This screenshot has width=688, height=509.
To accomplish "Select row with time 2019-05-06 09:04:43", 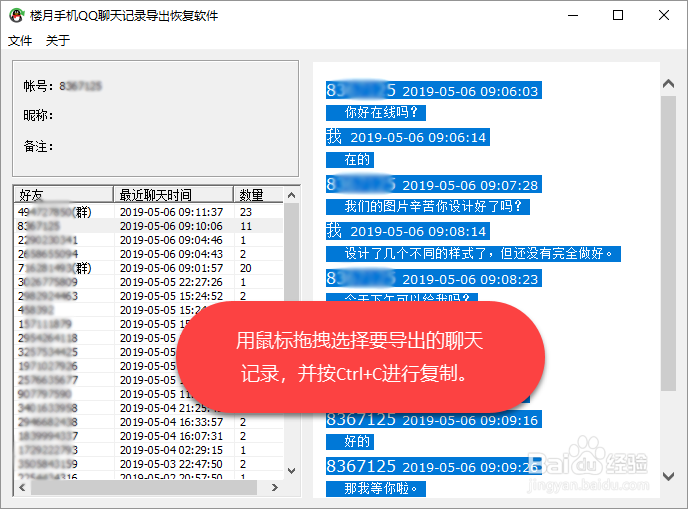I will pos(149,254).
